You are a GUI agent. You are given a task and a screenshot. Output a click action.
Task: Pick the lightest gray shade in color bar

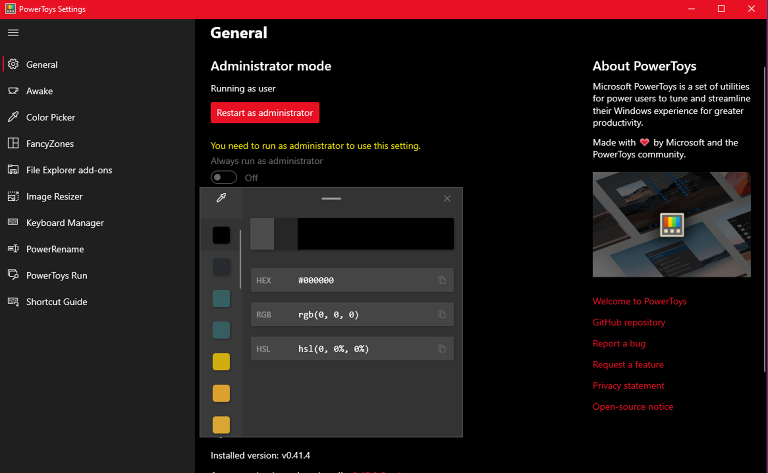coord(262,234)
